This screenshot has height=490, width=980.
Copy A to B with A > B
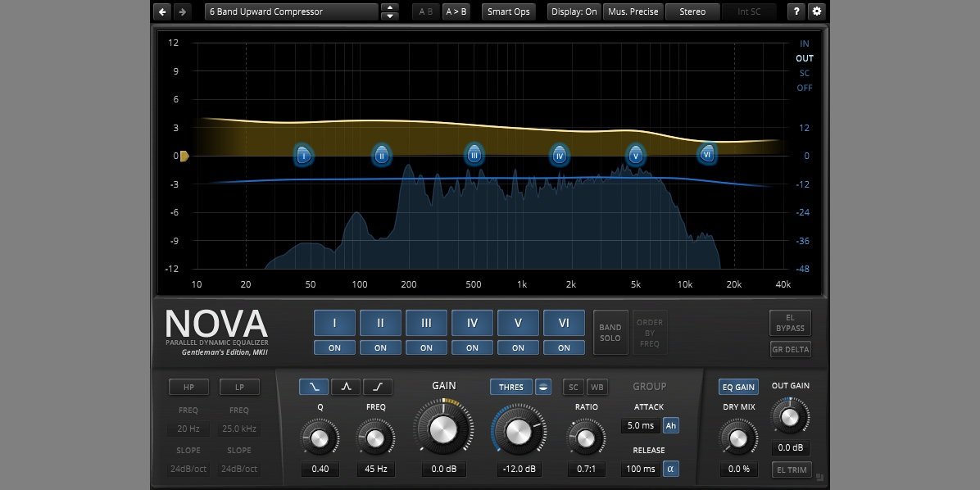point(456,11)
